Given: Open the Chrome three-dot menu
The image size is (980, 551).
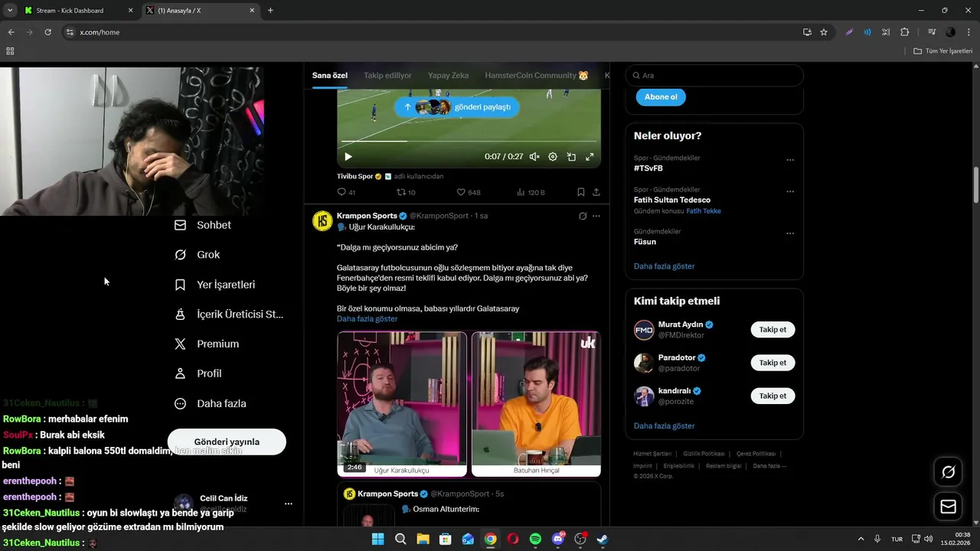Looking at the screenshot, I should coord(969,32).
